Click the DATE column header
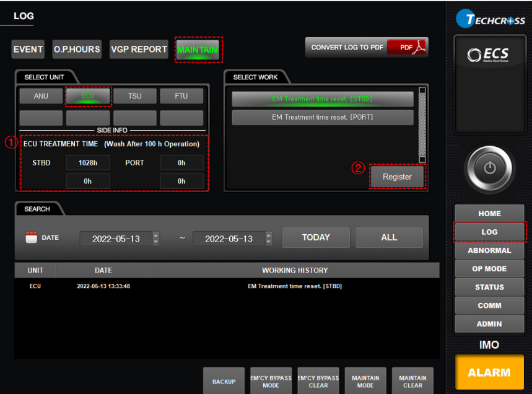 point(103,271)
